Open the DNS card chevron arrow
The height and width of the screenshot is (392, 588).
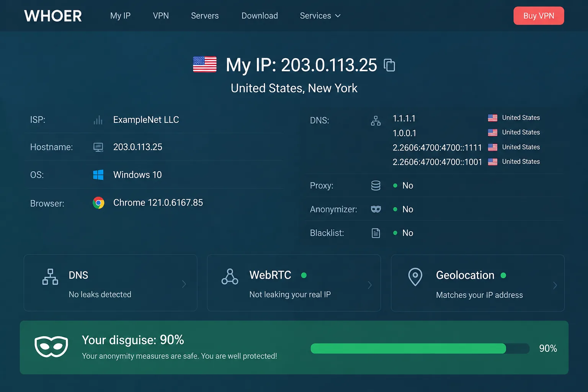(x=184, y=284)
